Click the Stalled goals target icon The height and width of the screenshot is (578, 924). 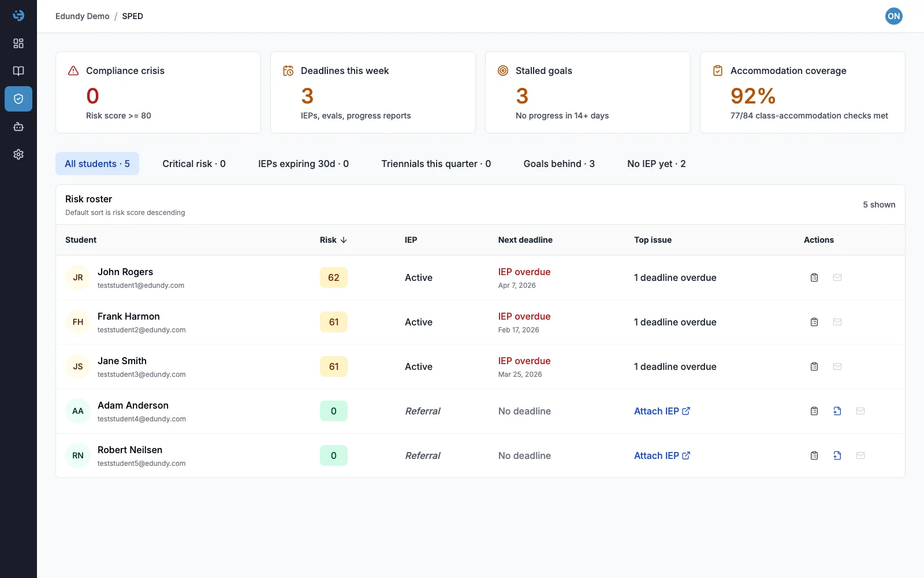pyautogui.click(x=503, y=71)
